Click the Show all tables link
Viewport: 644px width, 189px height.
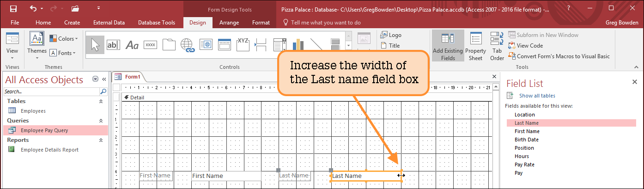click(537, 96)
